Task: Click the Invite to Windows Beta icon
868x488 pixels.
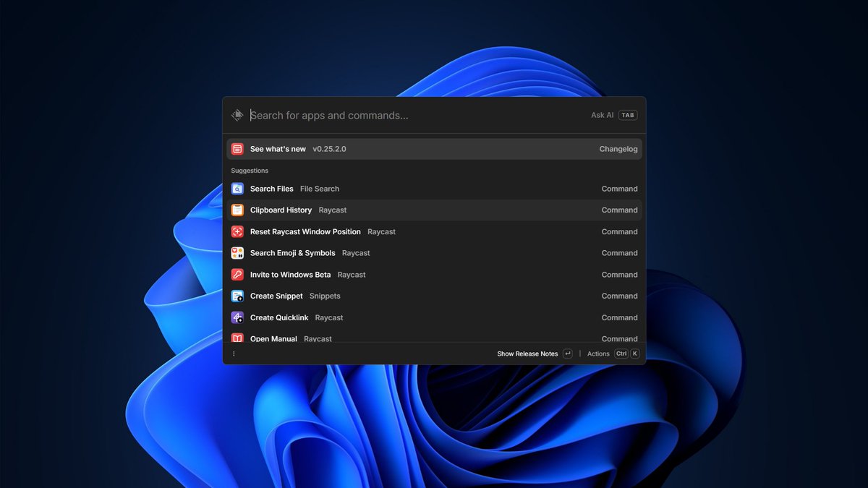Action: click(x=237, y=275)
